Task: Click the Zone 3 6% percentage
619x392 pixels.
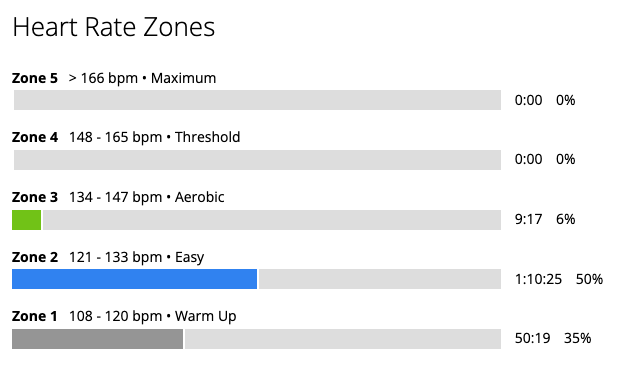Action: tap(565, 219)
